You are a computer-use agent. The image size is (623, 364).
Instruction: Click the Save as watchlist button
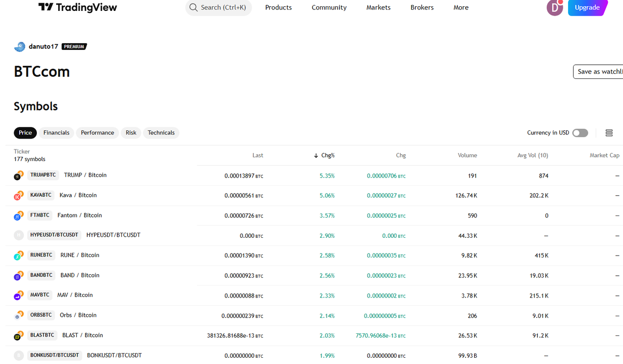click(x=598, y=72)
